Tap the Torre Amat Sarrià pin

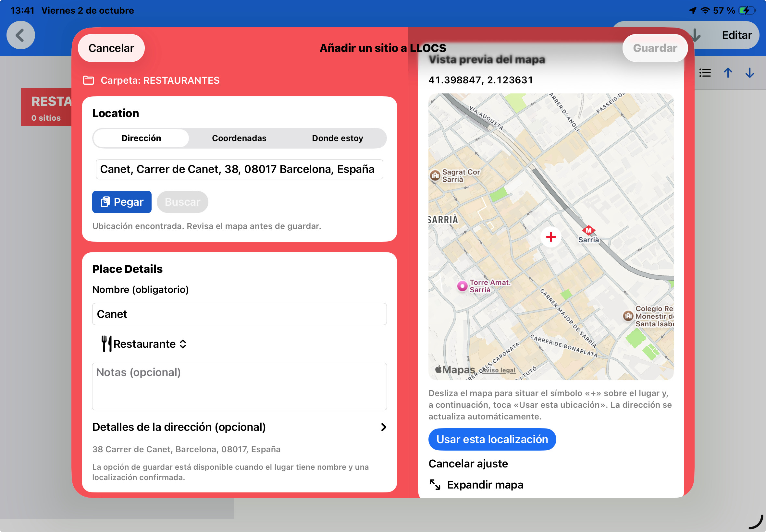[x=462, y=286]
